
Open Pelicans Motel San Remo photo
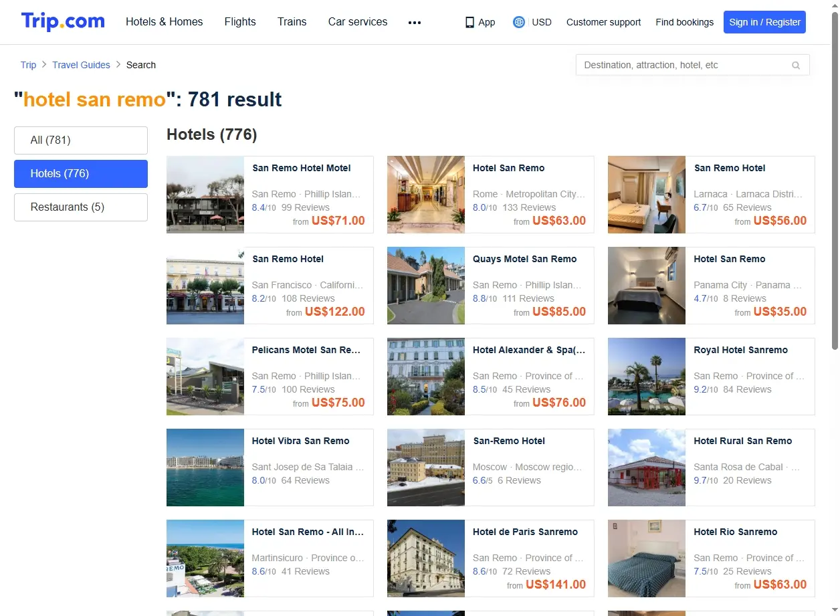(x=205, y=377)
